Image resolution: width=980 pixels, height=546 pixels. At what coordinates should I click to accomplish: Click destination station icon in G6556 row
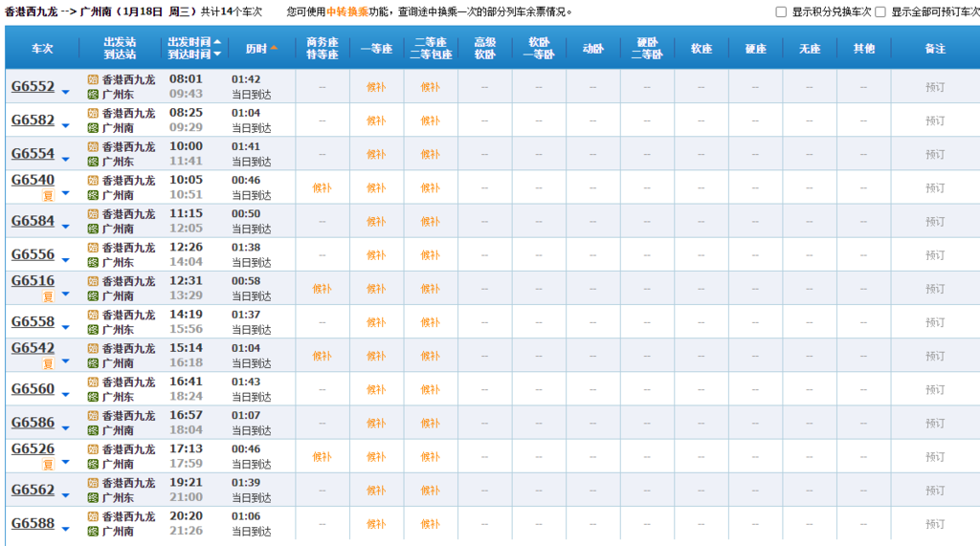[x=93, y=262]
